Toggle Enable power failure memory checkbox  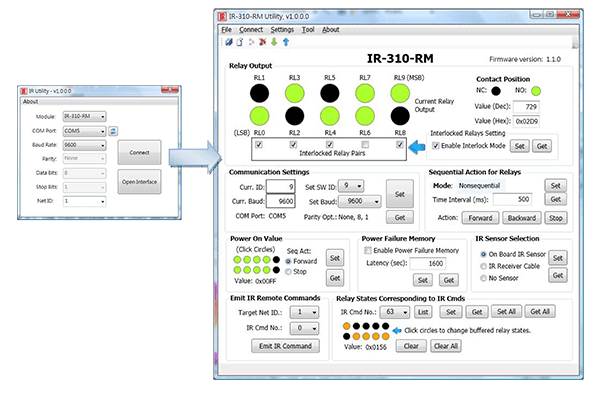click(x=367, y=250)
